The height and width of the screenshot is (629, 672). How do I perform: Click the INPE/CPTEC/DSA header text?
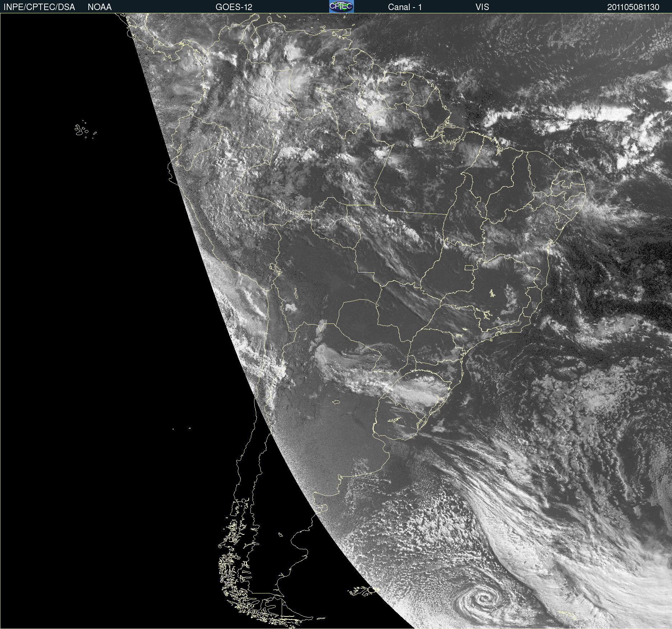click(39, 7)
